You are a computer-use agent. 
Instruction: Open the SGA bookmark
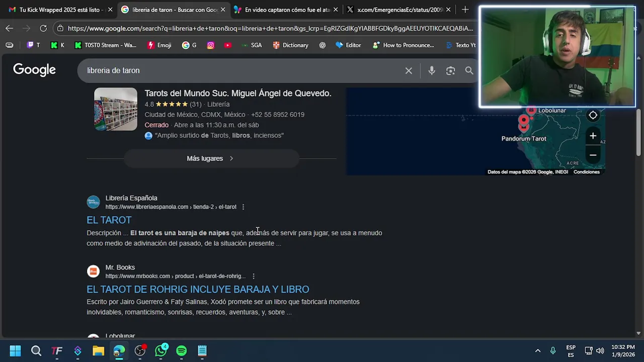[x=252, y=45]
